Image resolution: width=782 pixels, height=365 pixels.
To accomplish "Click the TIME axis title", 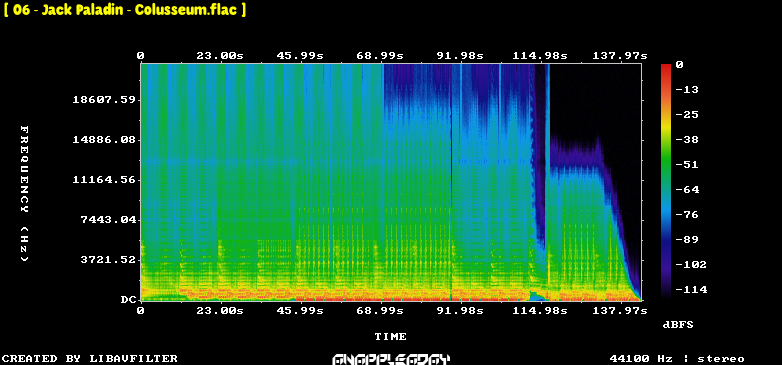I will (x=391, y=337).
